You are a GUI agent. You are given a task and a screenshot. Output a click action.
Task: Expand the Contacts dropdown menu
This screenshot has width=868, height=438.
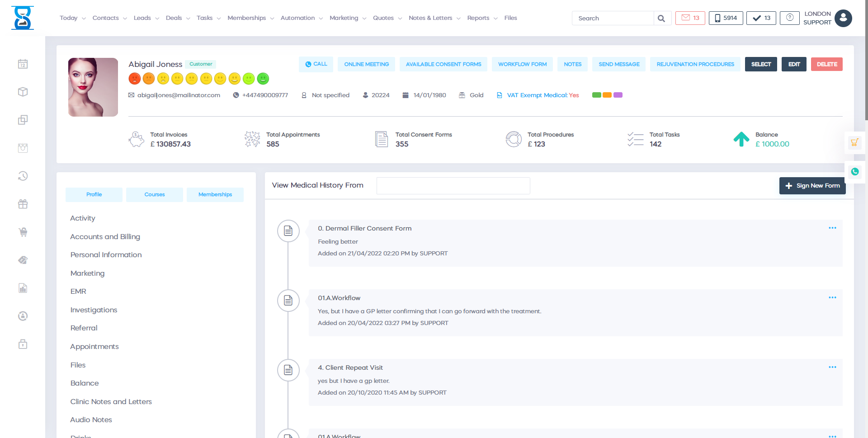[109, 18]
